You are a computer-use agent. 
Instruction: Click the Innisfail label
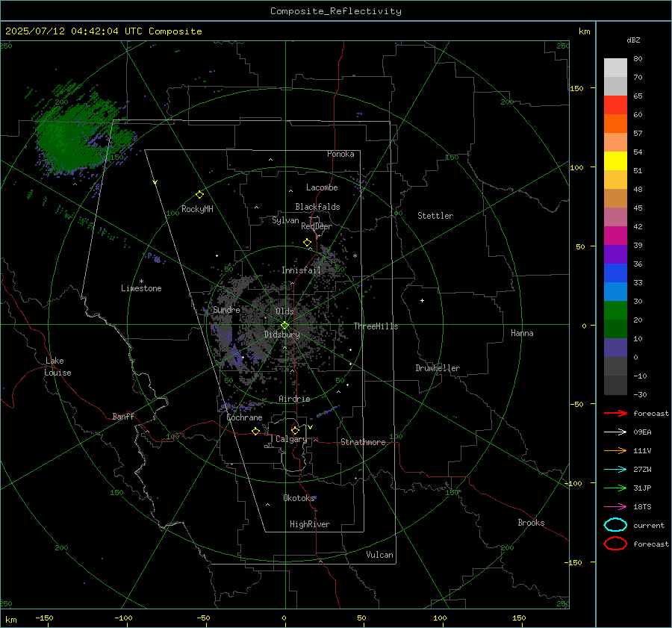coord(301,270)
